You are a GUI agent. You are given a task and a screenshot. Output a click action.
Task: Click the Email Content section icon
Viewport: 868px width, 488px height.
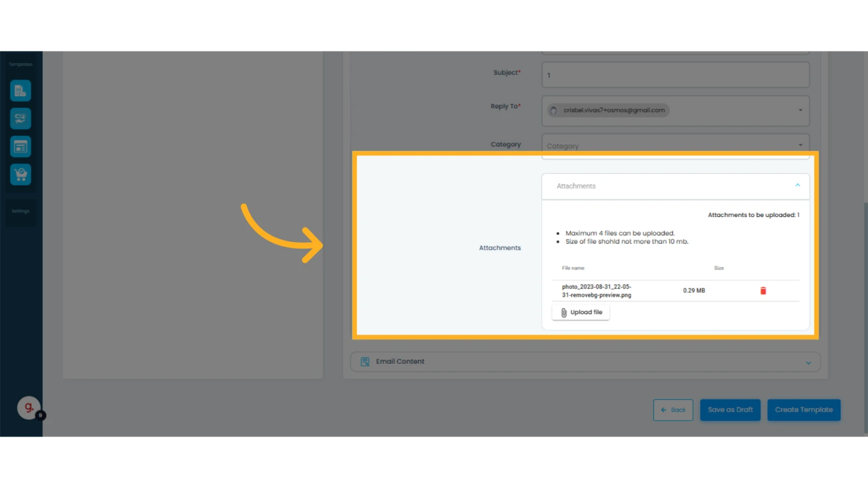[365, 361]
